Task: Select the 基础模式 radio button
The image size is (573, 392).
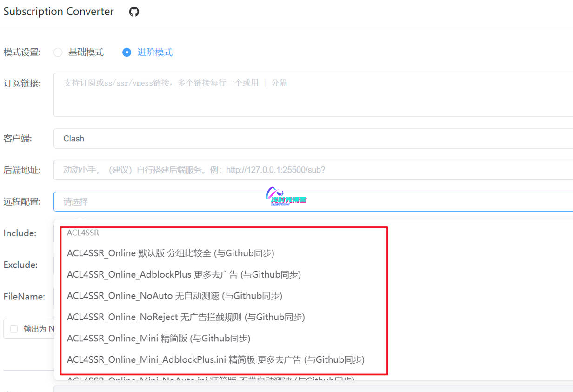Action: (x=58, y=53)
